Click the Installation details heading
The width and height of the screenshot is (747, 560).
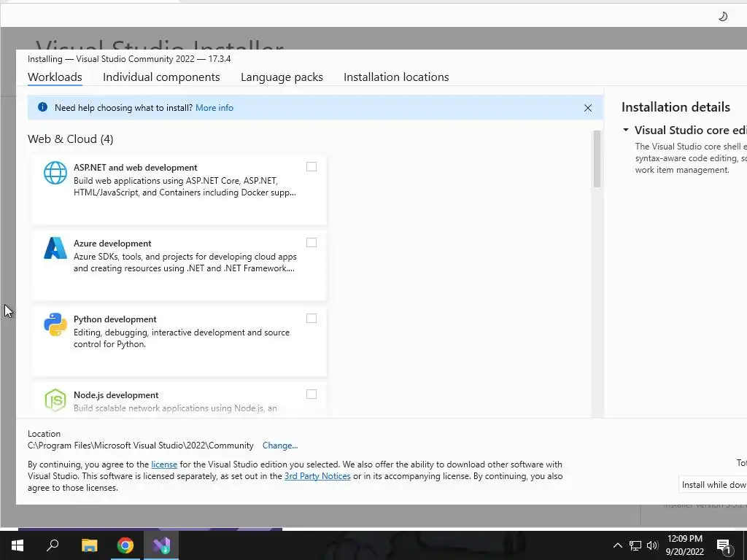(x=676, y=107)
